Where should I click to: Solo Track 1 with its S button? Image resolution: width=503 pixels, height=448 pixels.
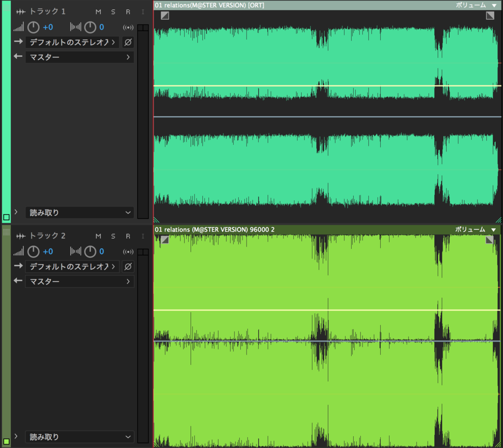click(x=113, y=12)
